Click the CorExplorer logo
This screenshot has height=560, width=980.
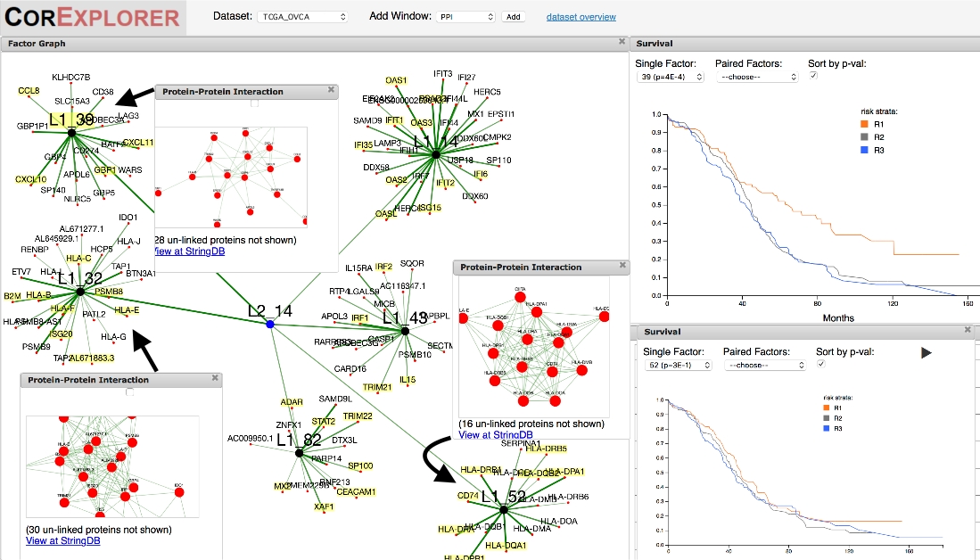pyautogui.click(x=93, y=17)
